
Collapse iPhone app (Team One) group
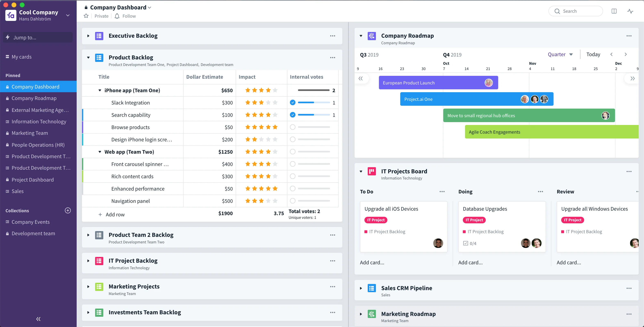pos(100,90)
